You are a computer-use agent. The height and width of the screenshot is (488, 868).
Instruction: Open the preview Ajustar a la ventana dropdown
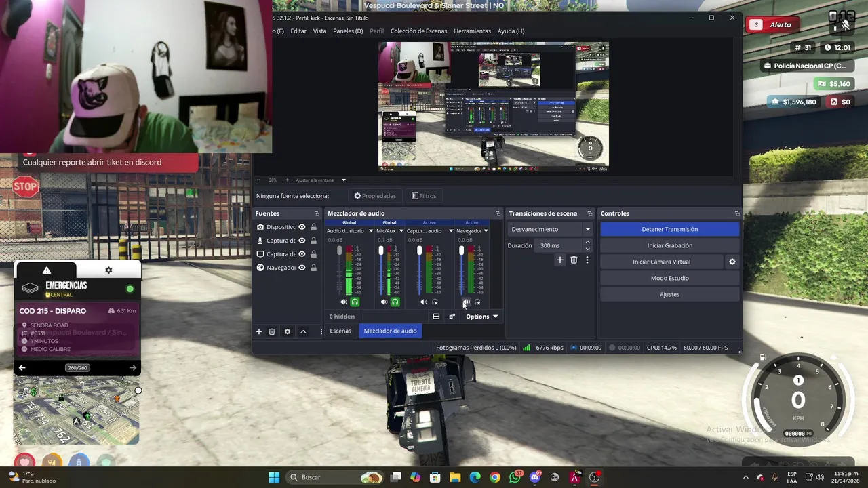pyautogui.click(x=343, y=180)
